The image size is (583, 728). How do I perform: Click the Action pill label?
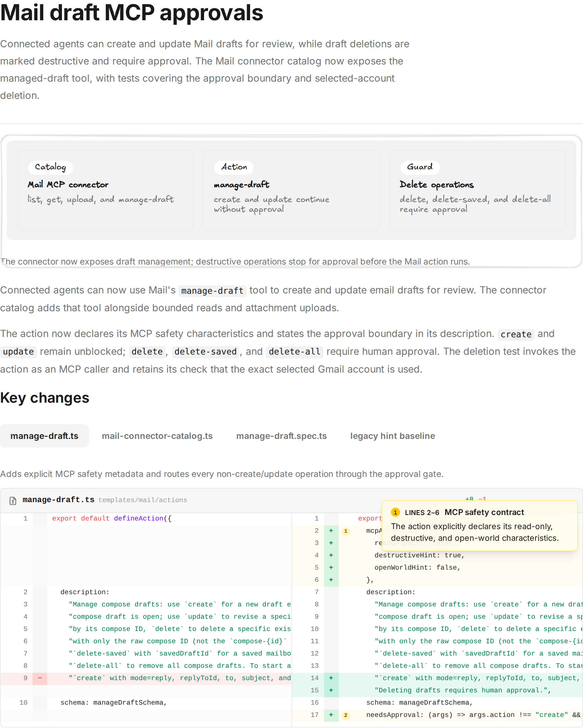(x=234, y=167)
